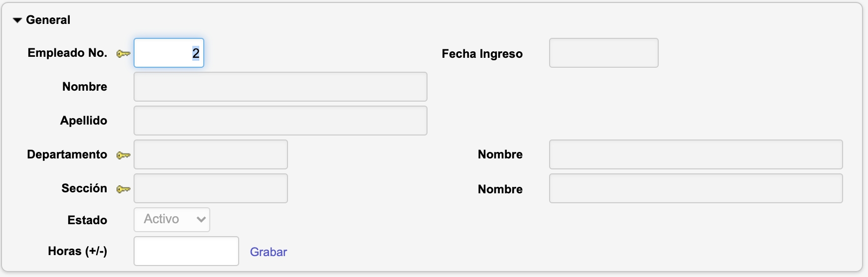Click the Sección code field
Image resolution: width=868 pixels, height=277 pixels.
[x=210, y=188]
